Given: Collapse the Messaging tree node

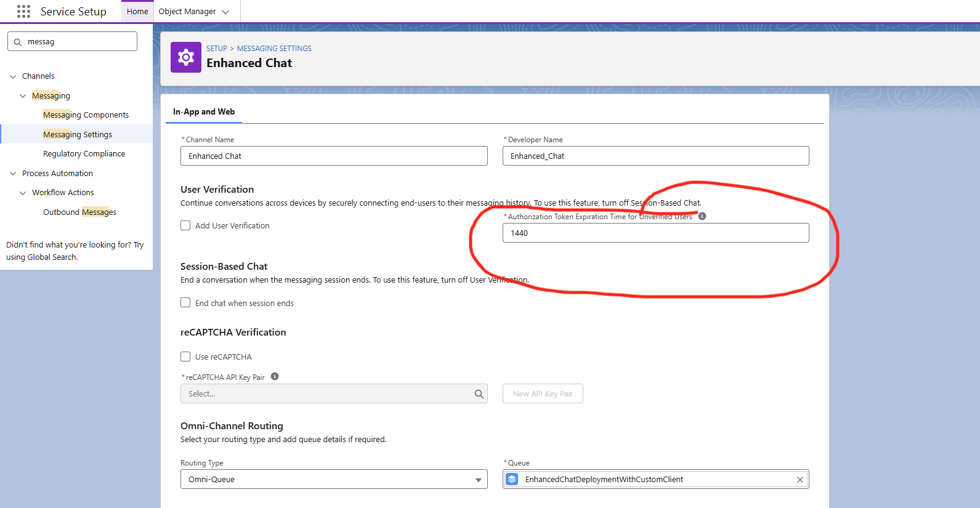Looking at the screenshot, I should (x=23, y=96).
